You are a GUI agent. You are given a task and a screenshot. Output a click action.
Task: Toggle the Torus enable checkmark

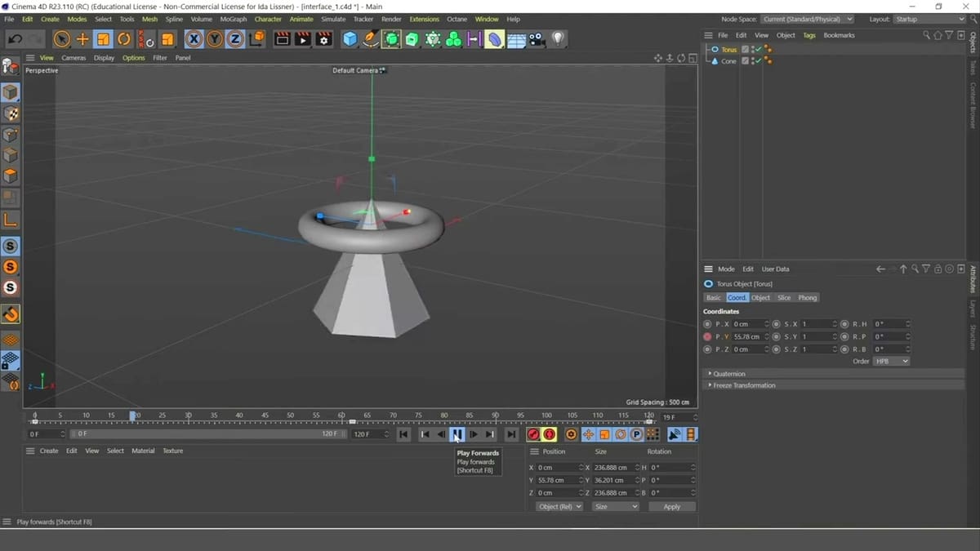click(x=757, y=50)
